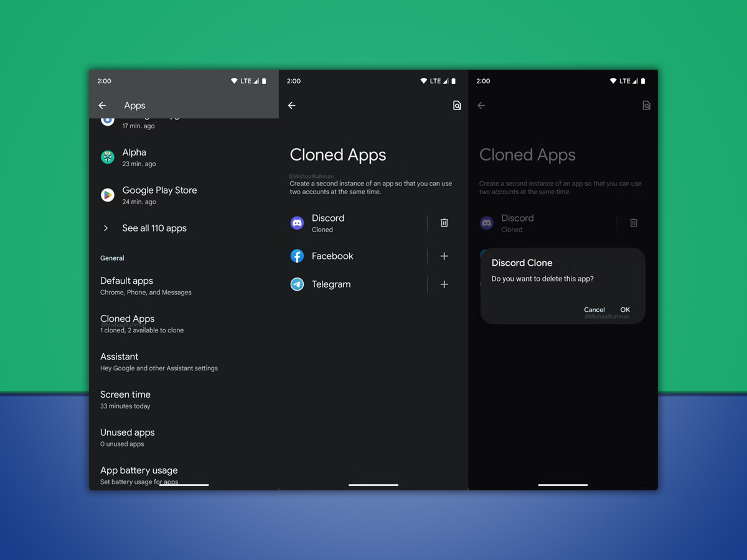Open Default apps settings

(x=146, y=286)
